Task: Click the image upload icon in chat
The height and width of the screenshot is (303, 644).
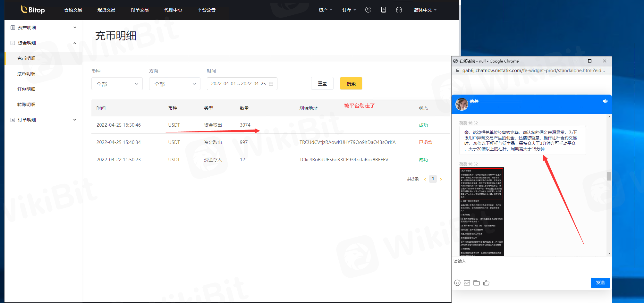Action: point(467,283)
